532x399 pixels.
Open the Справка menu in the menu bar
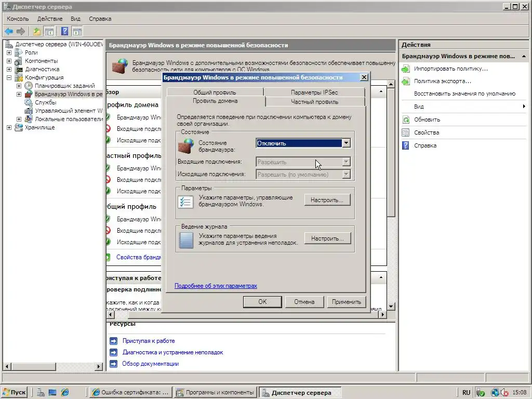coord(100,19)
